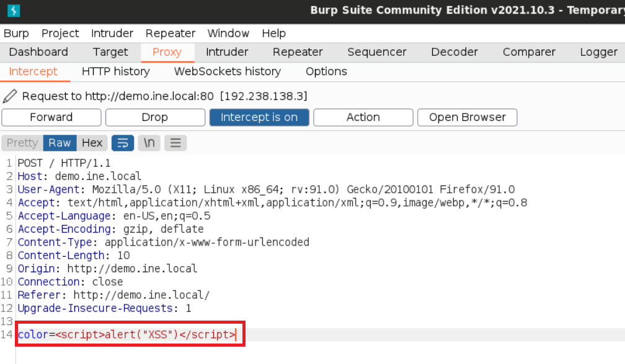Switch to the Dashboard tab
The width and height of the screenshot is (625, 364).
coord(38,52)
